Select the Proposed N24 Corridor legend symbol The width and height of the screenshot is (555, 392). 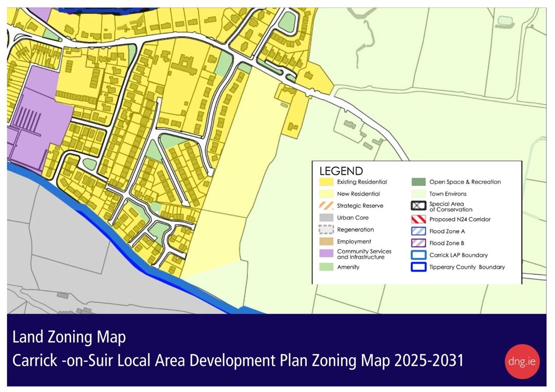418,219
